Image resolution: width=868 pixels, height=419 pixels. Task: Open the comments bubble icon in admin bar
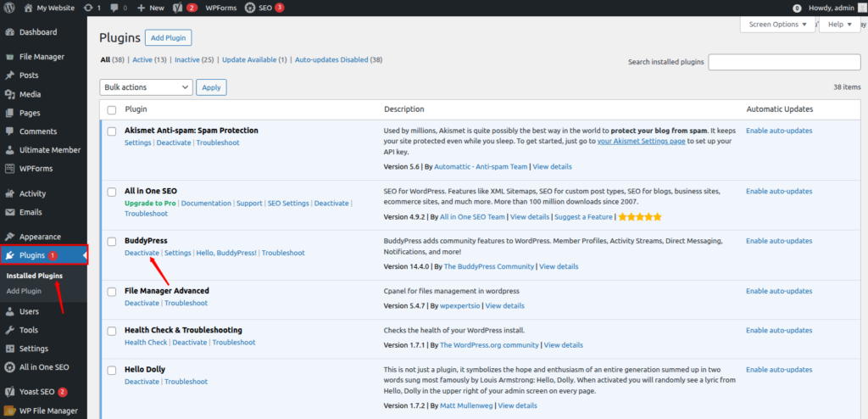pos(114,8)
